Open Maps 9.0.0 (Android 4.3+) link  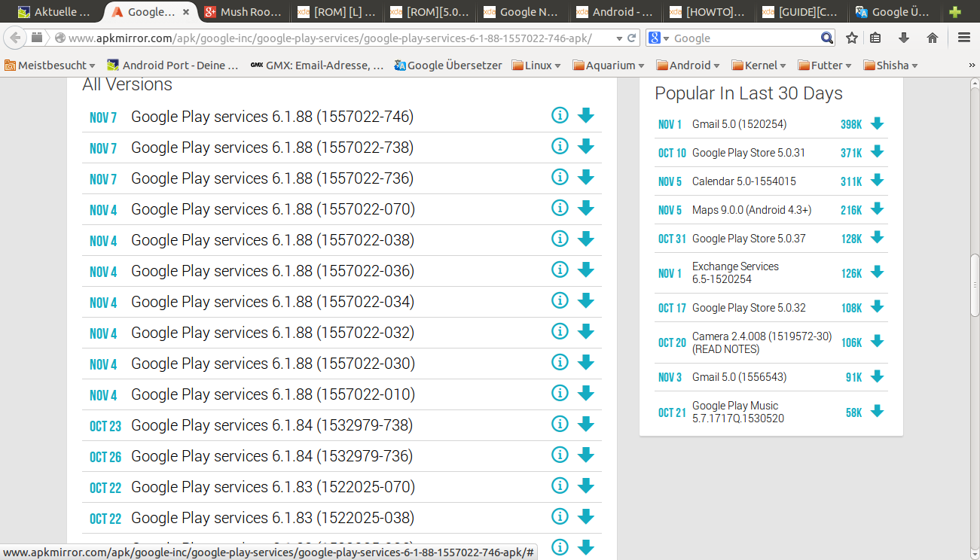(x=751, y=210)
